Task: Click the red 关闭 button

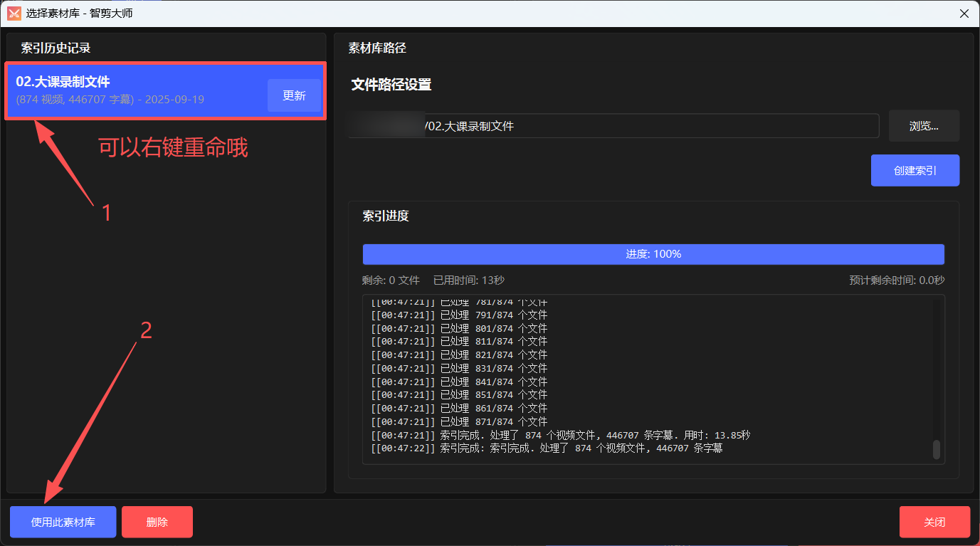Action: pos(934,522)
